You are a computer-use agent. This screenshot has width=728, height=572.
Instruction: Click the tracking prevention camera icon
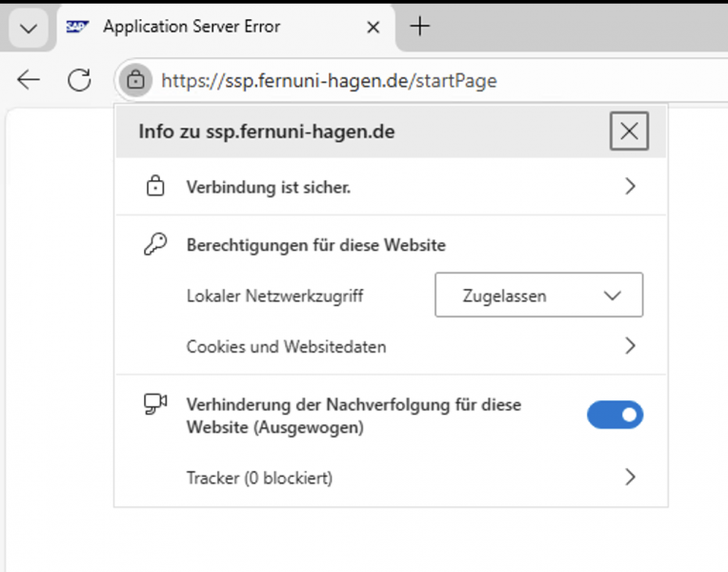point(154,405)
